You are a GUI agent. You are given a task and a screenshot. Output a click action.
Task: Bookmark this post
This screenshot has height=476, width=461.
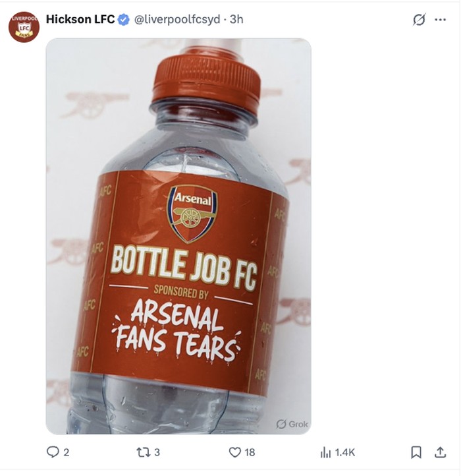pos(416,452)
